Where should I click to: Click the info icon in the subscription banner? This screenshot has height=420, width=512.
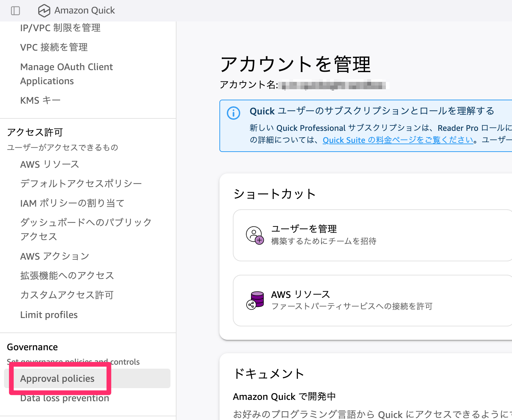[x=234, y=113]
